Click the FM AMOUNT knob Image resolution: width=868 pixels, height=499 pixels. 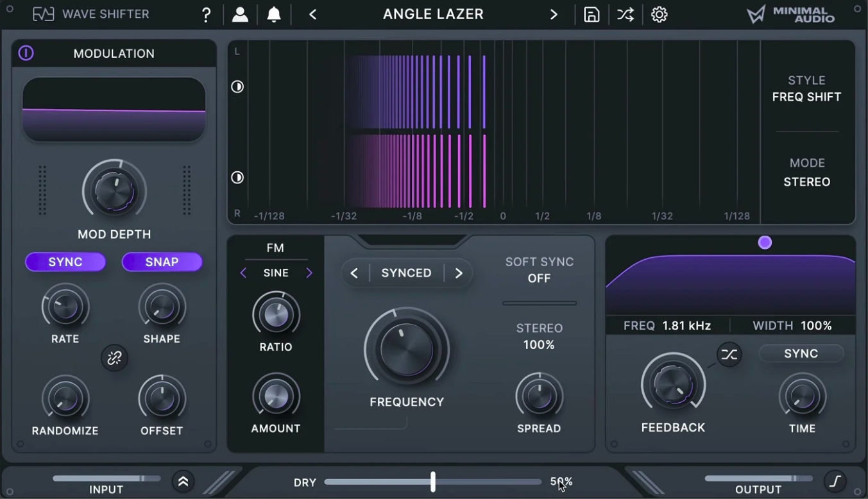(276, 396)
